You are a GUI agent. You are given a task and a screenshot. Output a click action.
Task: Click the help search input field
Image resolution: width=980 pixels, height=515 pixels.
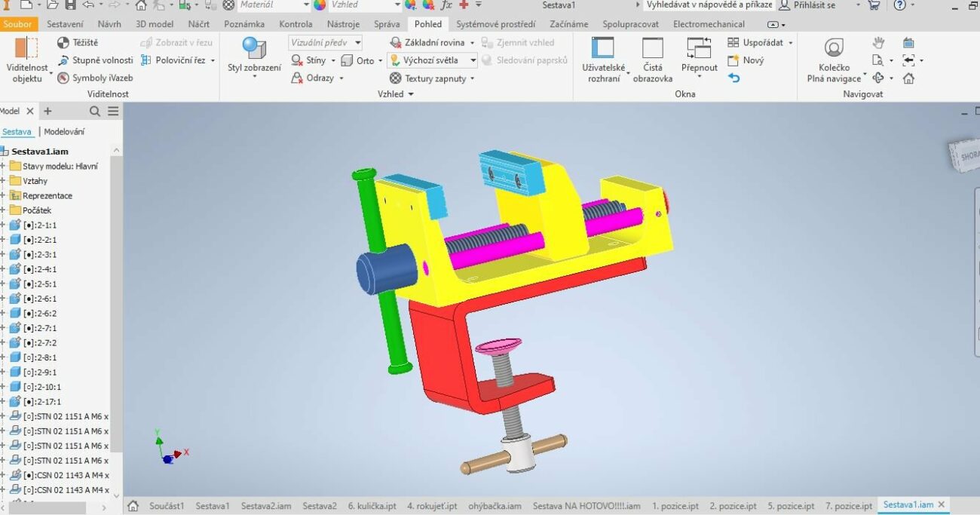pos(708,5)
